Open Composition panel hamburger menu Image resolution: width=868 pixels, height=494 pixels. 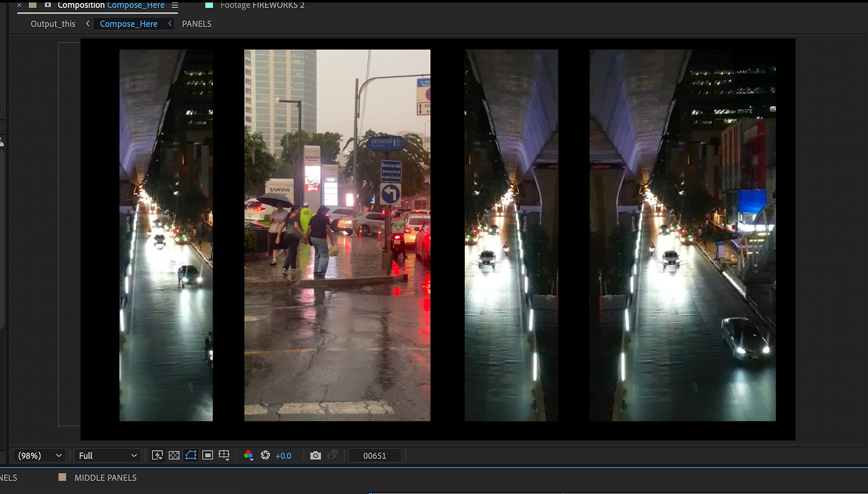pyautogui.click(x=175, y=5)
